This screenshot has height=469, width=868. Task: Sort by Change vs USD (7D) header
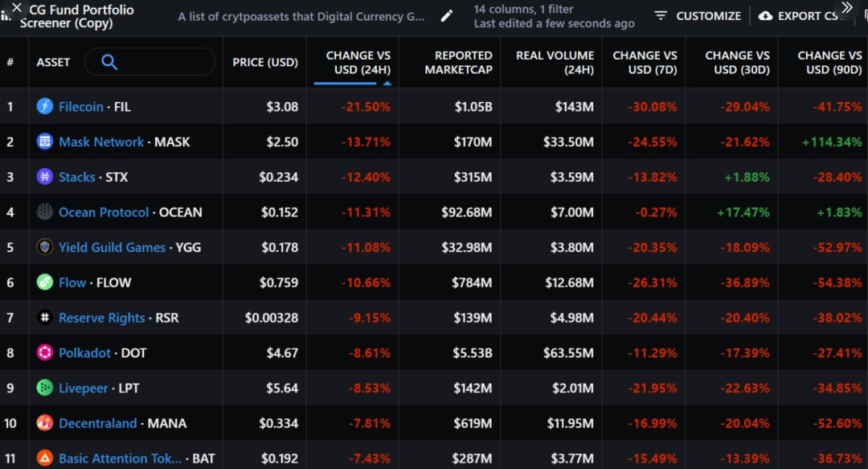point(645,62)
